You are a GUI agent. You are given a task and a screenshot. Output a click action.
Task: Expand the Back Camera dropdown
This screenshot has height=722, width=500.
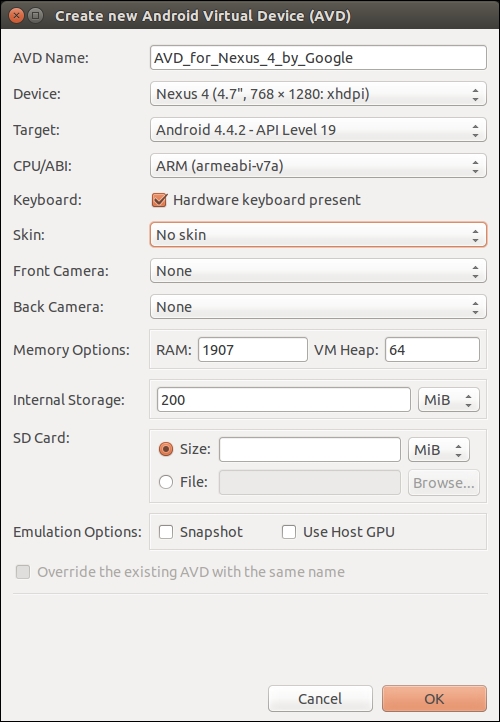click(x=318, y=307)
